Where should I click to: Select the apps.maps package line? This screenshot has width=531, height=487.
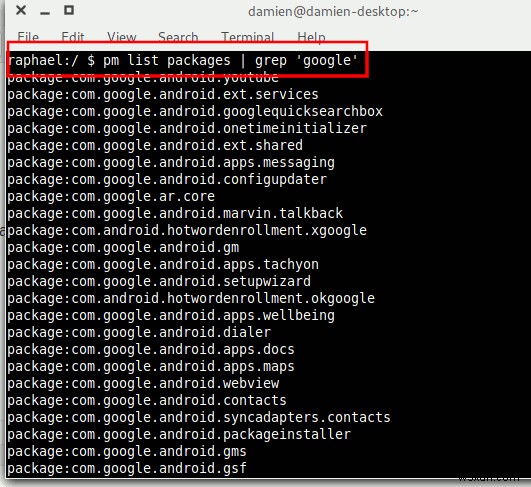coord(151,366)
